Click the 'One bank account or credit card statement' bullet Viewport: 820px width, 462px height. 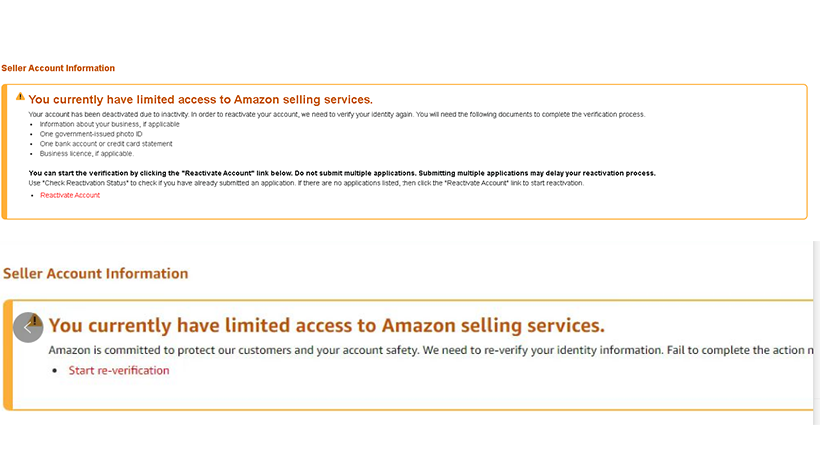[106, 144]
